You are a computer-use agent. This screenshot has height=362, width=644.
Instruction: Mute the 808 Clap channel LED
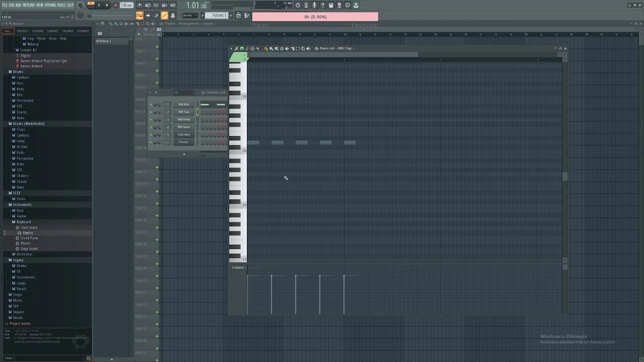click(150, 112)
